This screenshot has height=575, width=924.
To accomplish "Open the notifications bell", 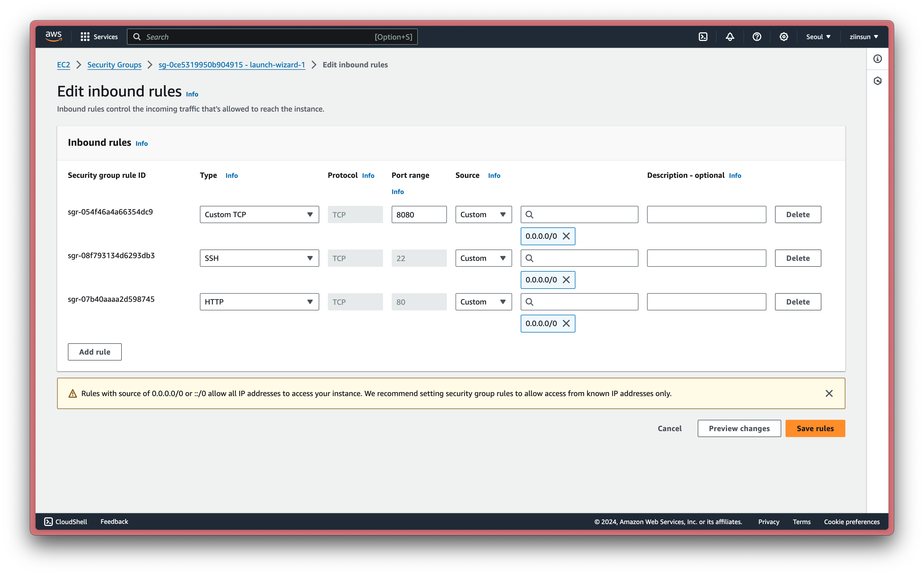I will (x=730, y=36).
